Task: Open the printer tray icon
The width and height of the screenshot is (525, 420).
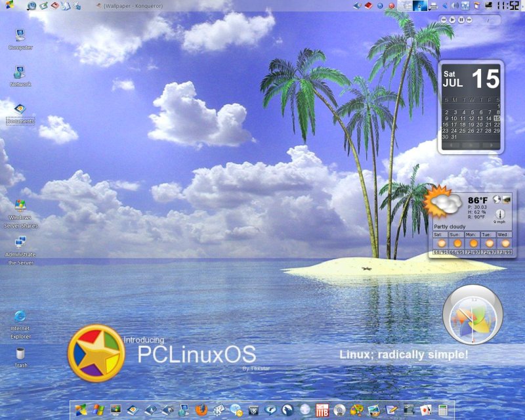Action: 433,6
